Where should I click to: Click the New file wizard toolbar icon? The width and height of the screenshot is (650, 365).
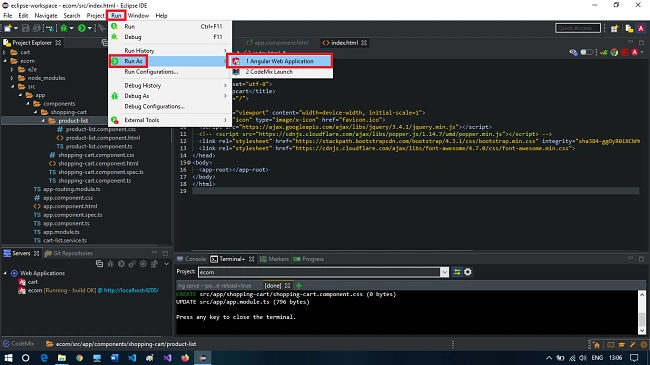[x=8, y=28]
